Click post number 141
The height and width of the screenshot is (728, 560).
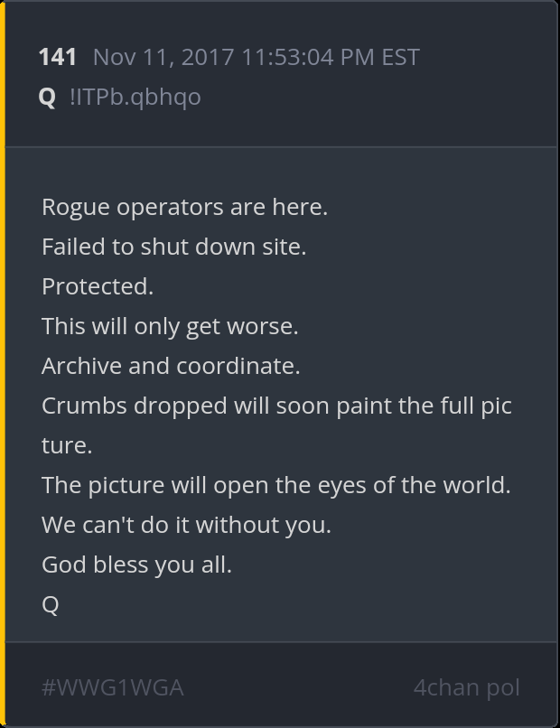pyautogui.click(x=57, y=57)
